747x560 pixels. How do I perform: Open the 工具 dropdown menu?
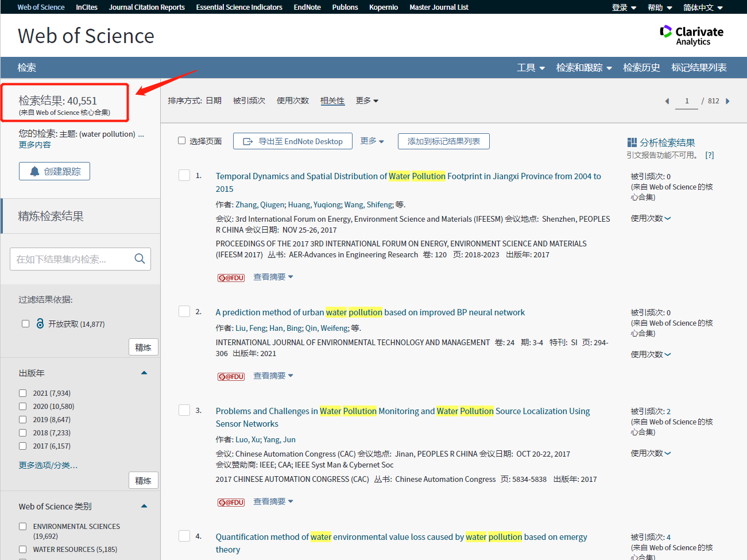tap(531, 68)
